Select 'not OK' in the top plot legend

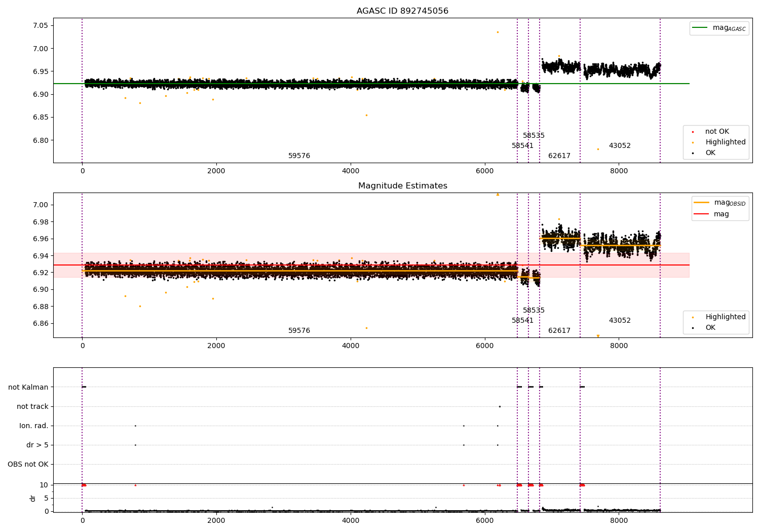pos(710,132)
